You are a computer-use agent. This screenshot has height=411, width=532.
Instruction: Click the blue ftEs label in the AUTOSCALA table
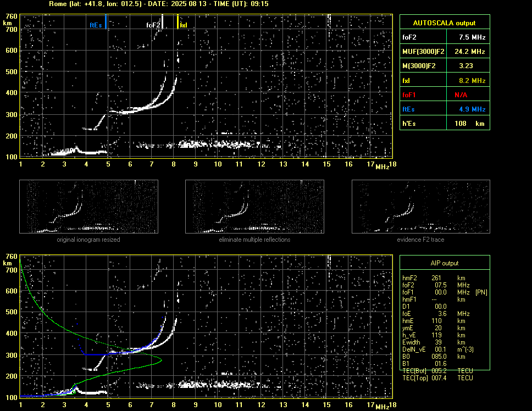pos(408,109)
